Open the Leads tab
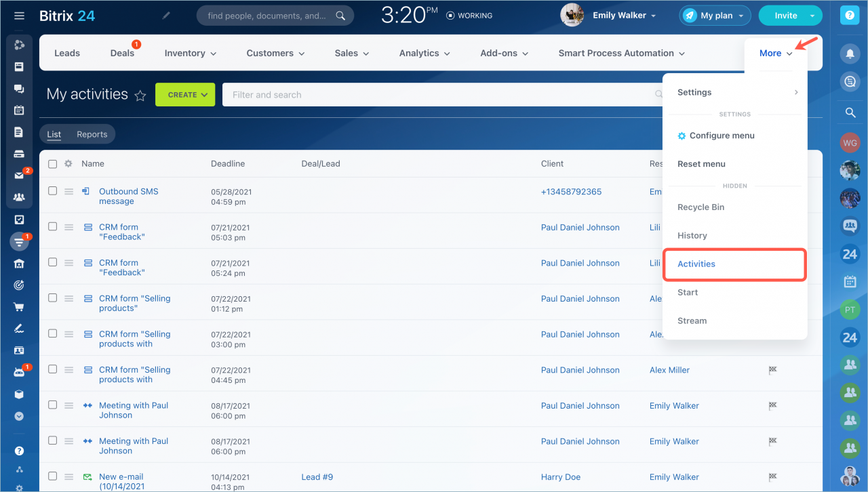This screenshot has height=492, width=868. [x=67, y=53]
